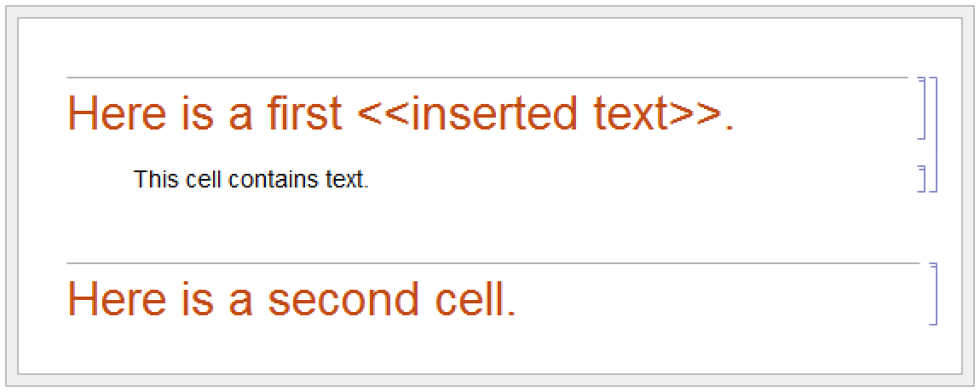Click the word "is" in the second title cell
This screenshot has height=392, width=980.
[185, 299]
